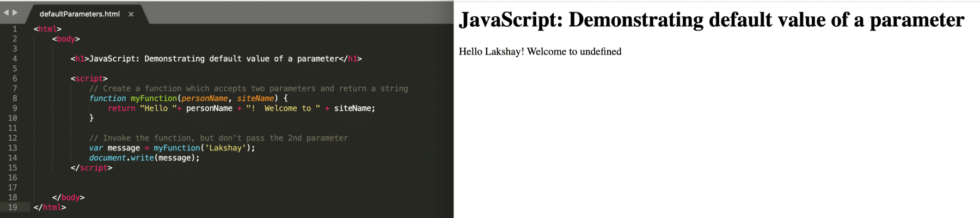Viewport: 980px width, 218px height.
Task: Click the 'function' keyword on line 8
Action: pyautogui.click(x=107, y=99)
